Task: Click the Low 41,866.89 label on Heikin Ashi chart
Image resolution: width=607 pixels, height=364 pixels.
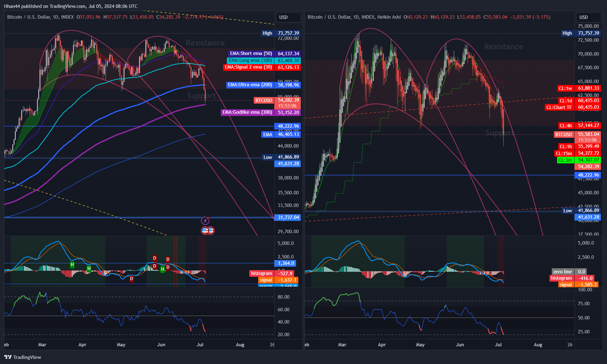Action: (581, 210)
